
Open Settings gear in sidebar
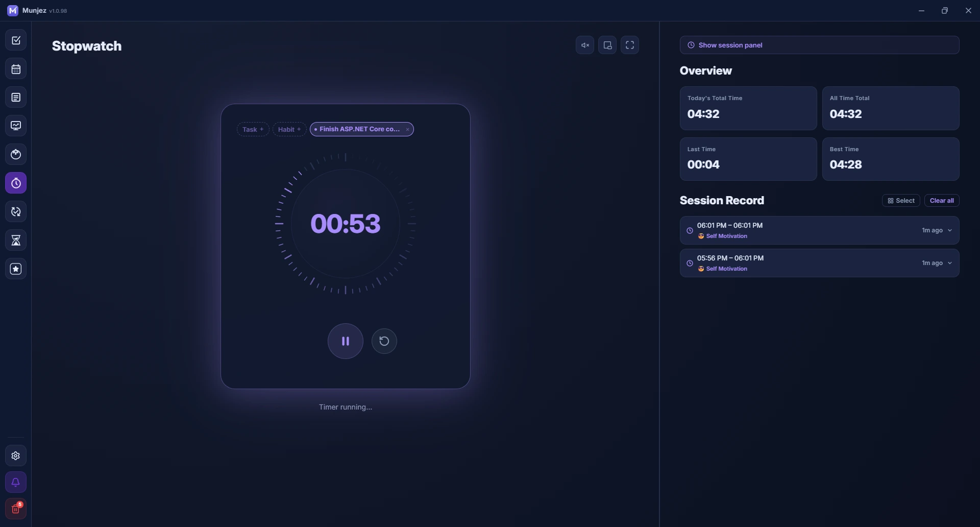pyautogui.click(x=16, y=456)
